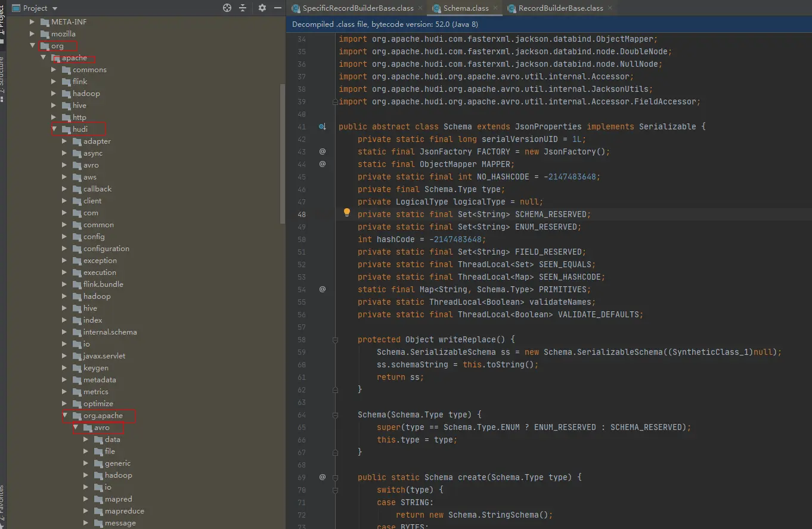
Task: Click the Schema class name on line 41
Action: click(x=457, y=126)
